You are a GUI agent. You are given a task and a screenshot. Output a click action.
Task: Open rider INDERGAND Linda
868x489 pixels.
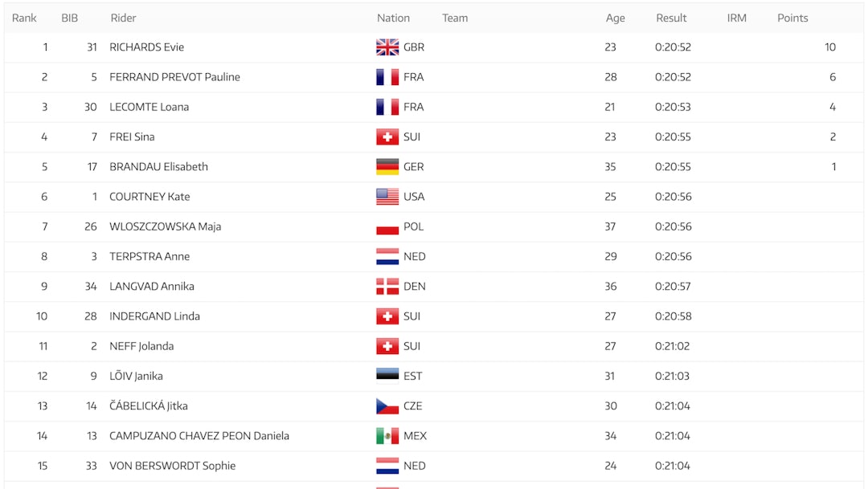click(154, 316)
